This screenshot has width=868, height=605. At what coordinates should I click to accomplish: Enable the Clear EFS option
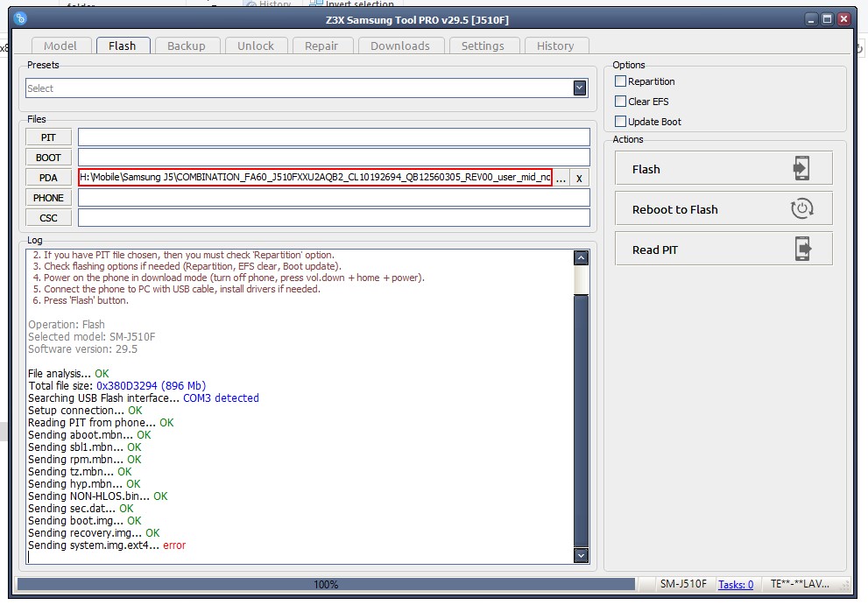pos(620,102)
